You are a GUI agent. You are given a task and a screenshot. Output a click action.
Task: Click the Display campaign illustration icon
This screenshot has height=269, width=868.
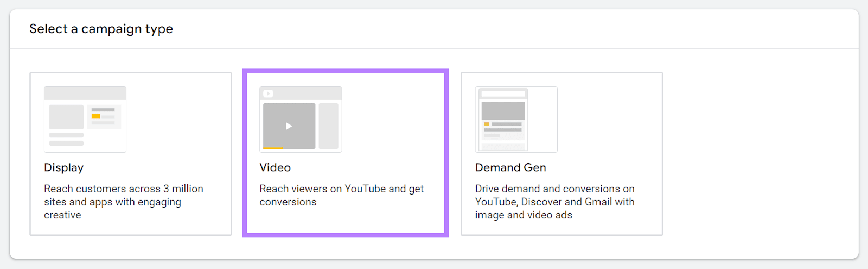point(85,120)
